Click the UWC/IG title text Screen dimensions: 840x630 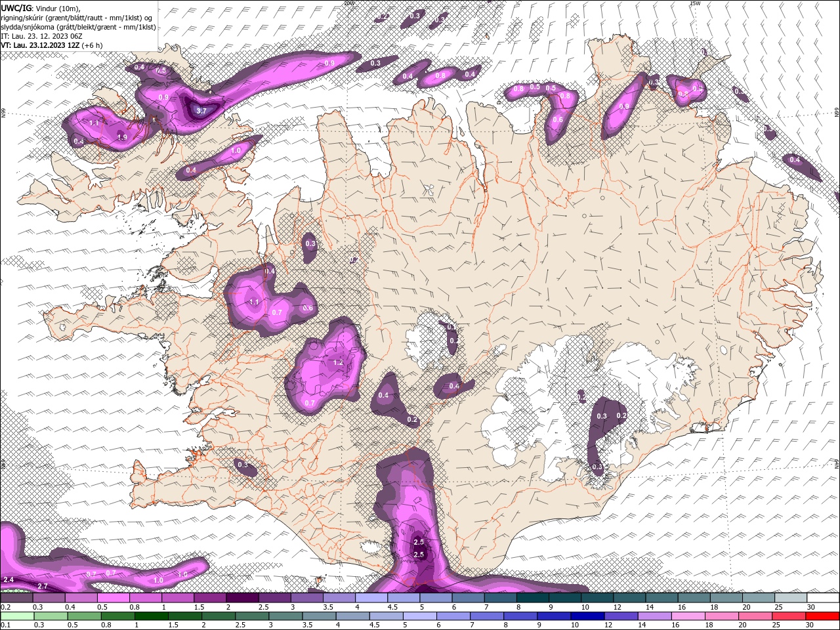pyautogui.click(x=16, y=7)
